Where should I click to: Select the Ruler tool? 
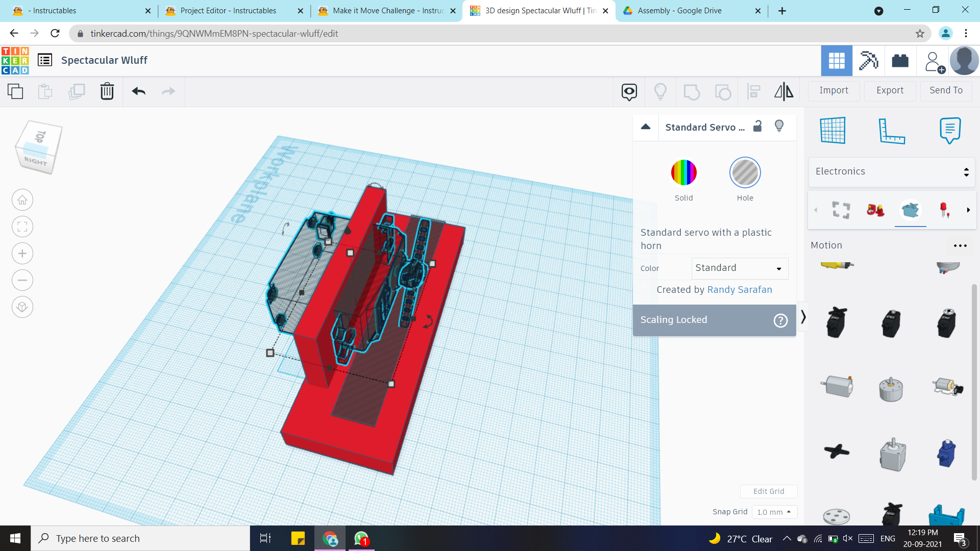[891, 131]
